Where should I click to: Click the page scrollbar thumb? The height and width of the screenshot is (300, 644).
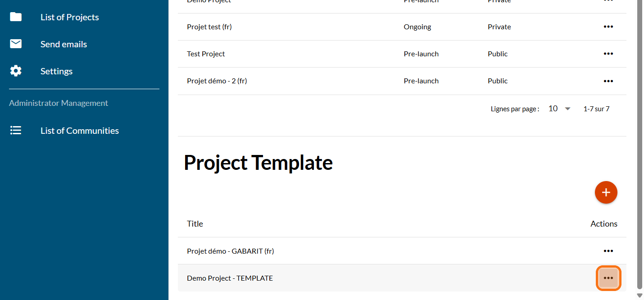click(x=639, y=144)
